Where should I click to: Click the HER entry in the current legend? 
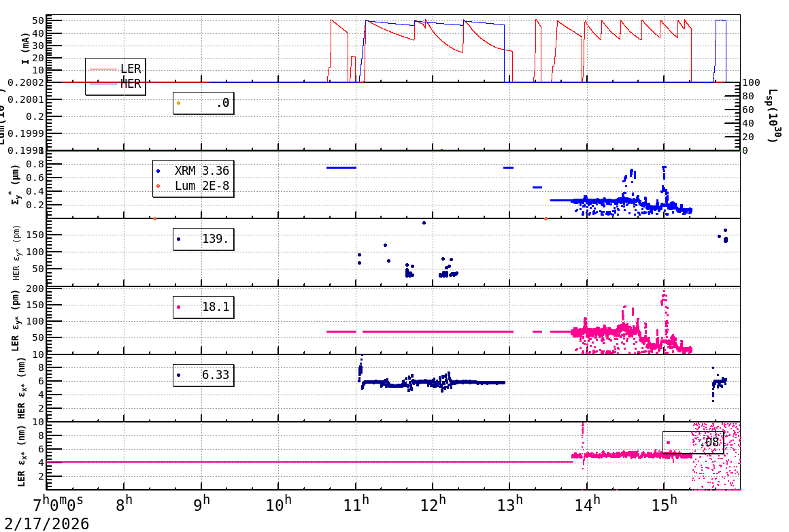click(x=115, y=84)
